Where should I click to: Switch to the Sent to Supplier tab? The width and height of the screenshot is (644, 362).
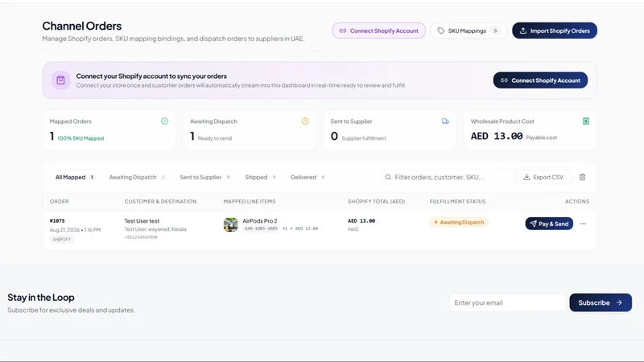tap(204, 177)
